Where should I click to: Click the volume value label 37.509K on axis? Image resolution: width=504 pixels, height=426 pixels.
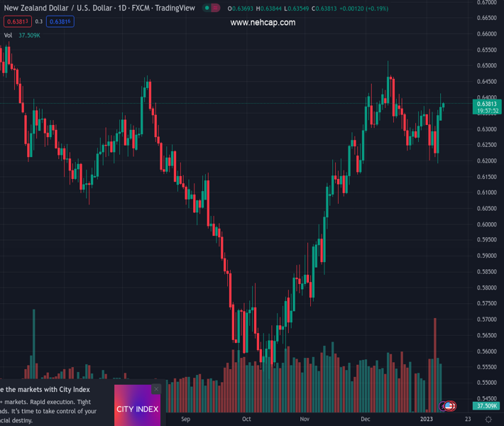pos(486,406)
